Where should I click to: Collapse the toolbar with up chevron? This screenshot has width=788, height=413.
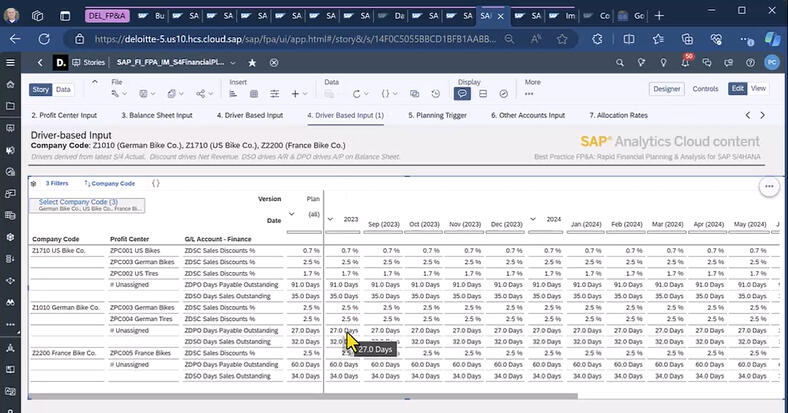pos(94,82)
